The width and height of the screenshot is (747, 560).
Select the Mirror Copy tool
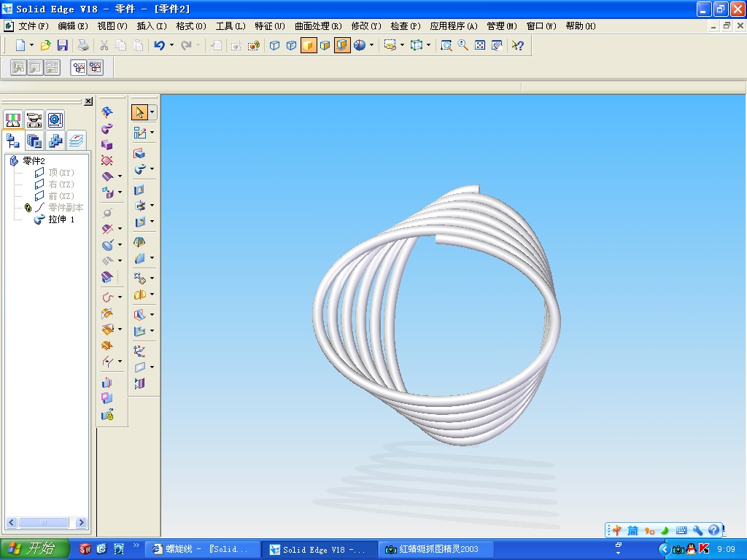(139, 295)
